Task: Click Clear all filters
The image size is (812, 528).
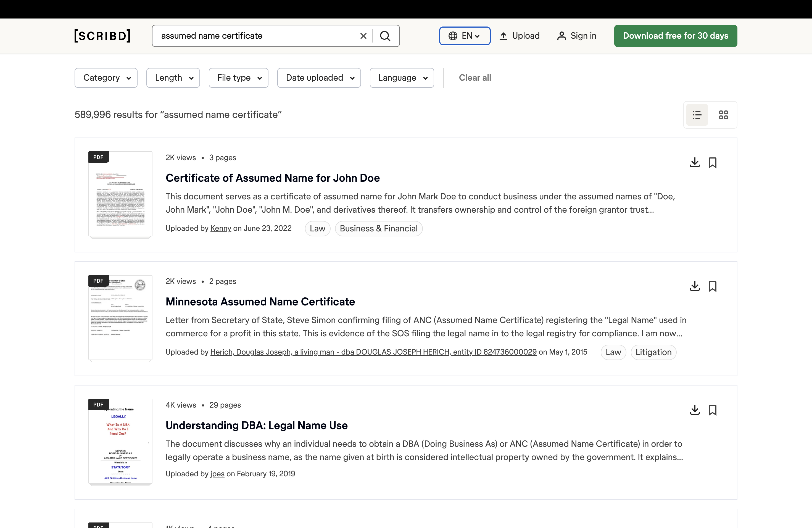Action: 475,78
